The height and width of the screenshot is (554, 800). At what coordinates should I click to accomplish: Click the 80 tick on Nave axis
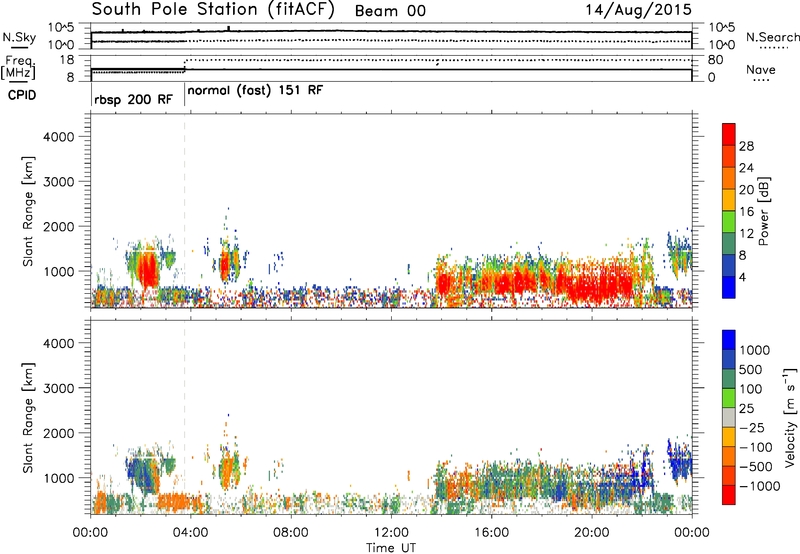(715, 60)
